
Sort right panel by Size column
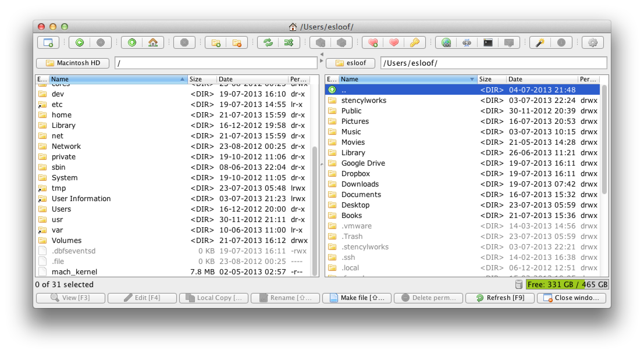coord(492,79)
